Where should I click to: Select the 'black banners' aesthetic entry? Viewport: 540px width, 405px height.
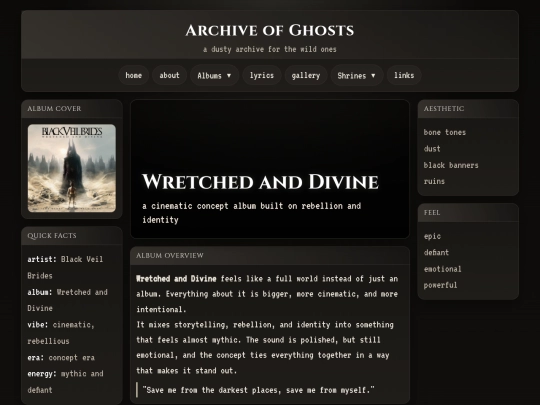point(451,165)
